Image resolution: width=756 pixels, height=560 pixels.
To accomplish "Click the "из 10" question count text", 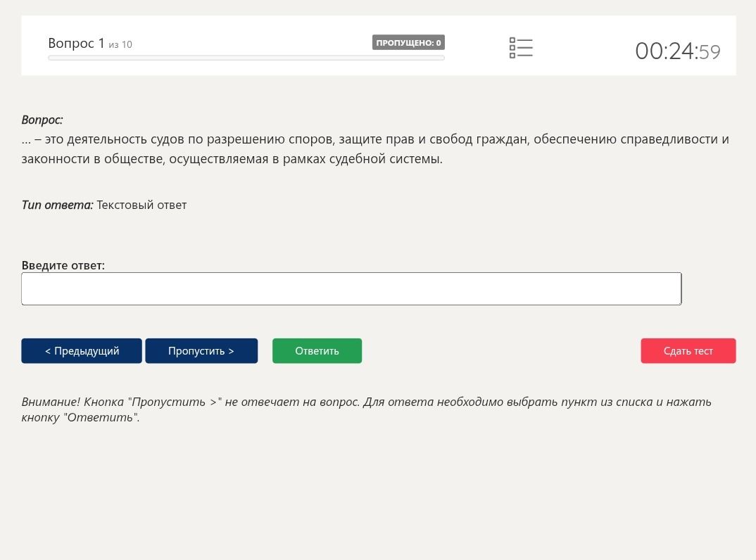I will [x=120, y=45].
